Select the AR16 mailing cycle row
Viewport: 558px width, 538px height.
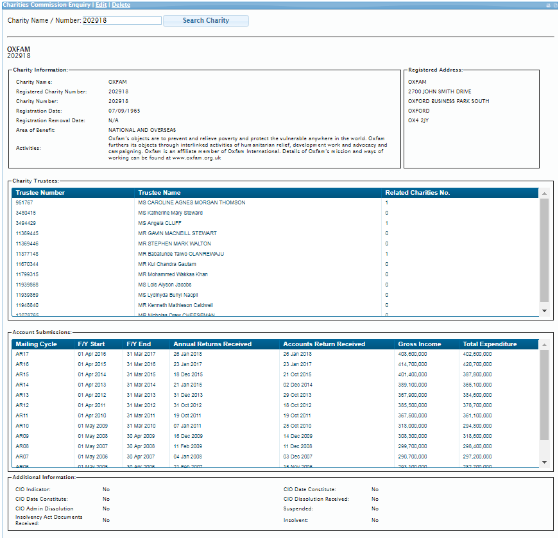click(x=275, y=364)
